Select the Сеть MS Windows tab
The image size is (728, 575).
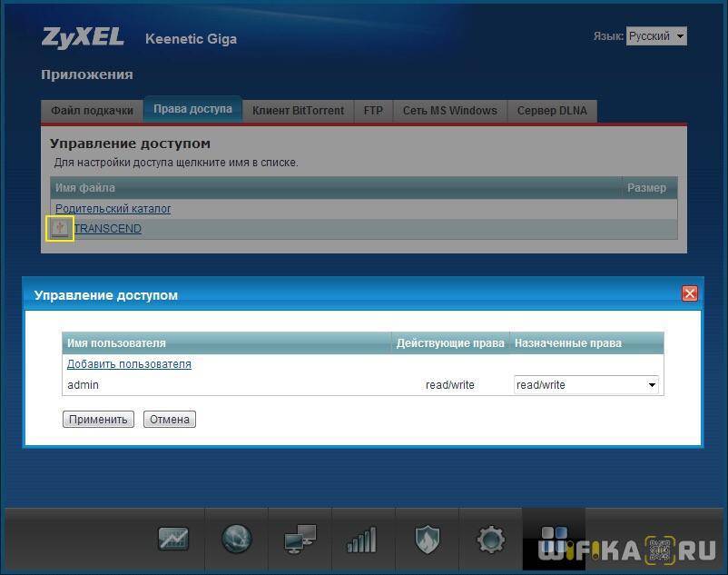pyautogui.click(x=449, y=111)
